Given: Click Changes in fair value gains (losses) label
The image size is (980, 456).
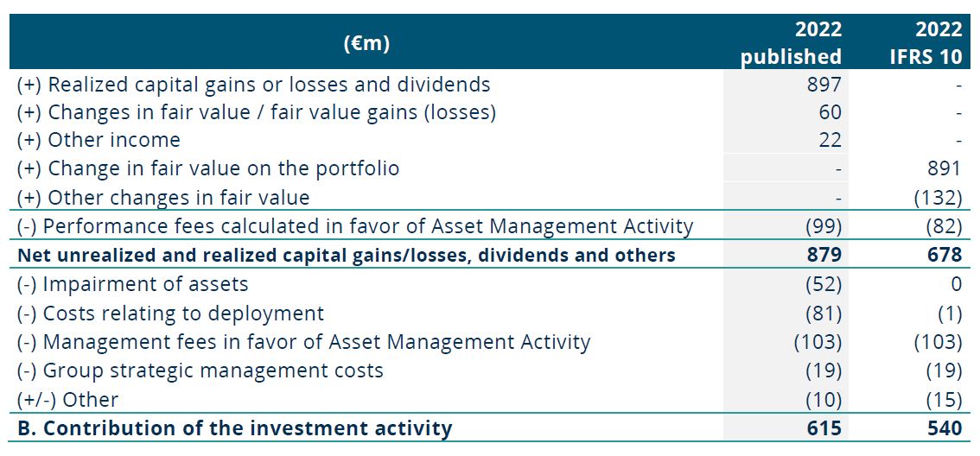Looking at the screenshot, I should [x=257, y=112].
